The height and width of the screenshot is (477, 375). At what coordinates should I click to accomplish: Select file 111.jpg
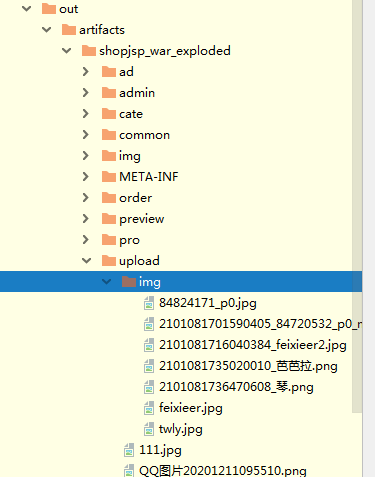tap(160, 450)
